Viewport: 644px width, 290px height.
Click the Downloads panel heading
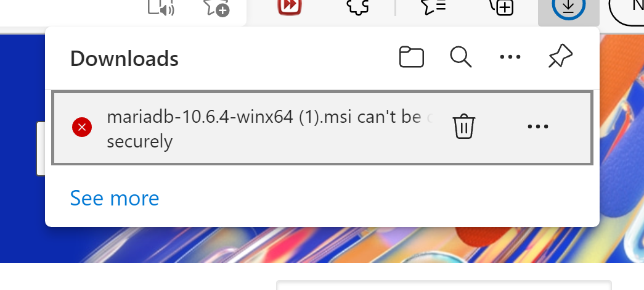[124, 59]
